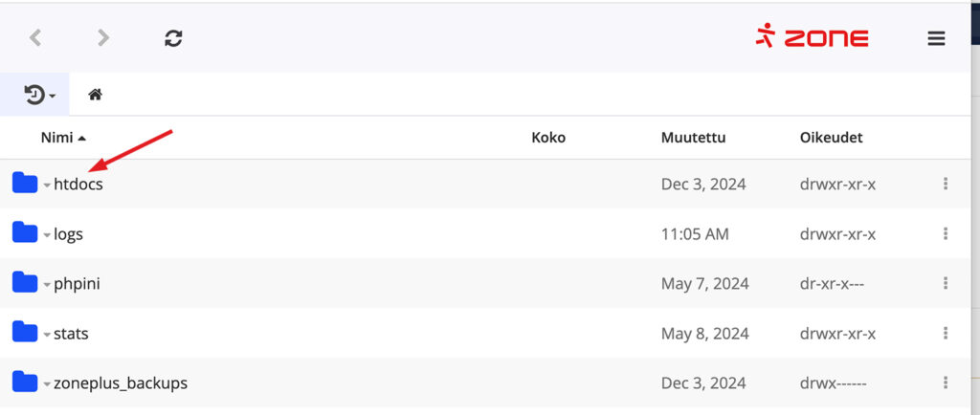Open the three-dot menu for phpini
Viewport: 980px width, 415px height.
pos(946,283)
